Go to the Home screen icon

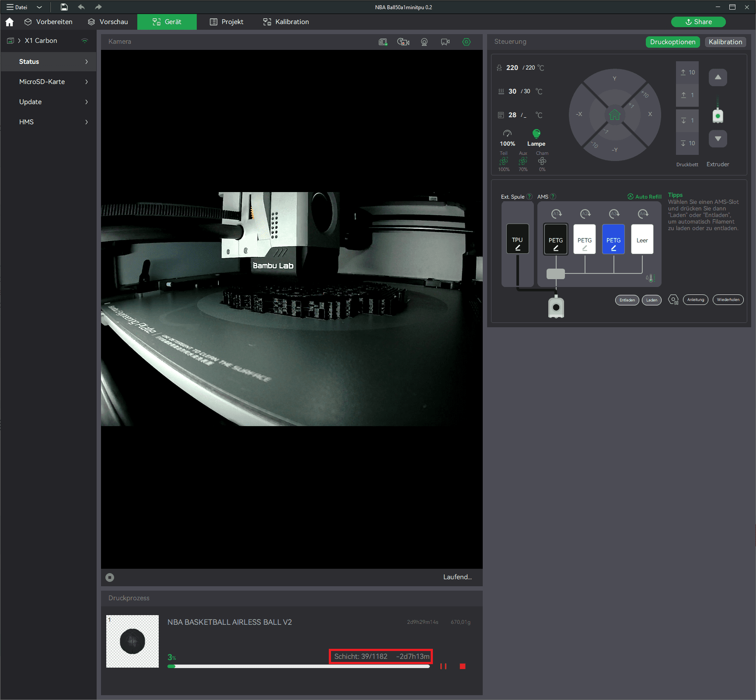point(10,22)
